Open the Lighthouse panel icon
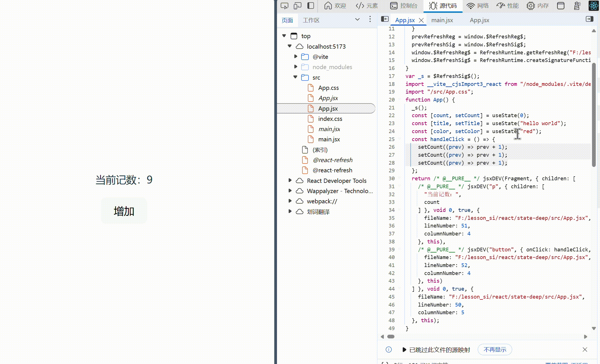Screen dimensions: 600x364 tap(577, 6)
